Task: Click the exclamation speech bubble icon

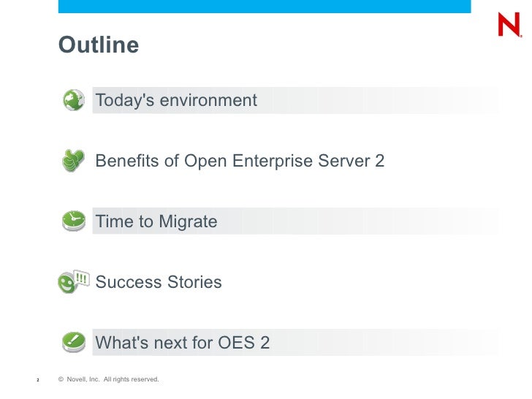Action: (81, 278)
